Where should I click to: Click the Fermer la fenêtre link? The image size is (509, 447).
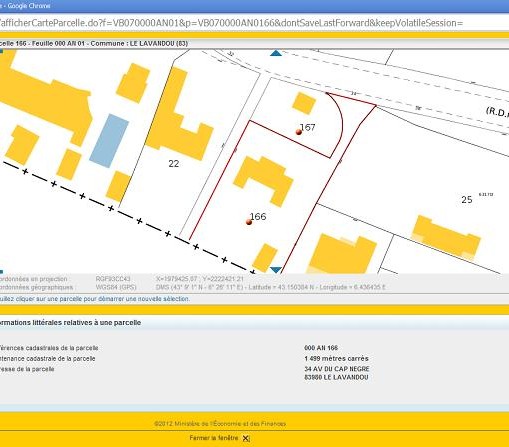214,438
